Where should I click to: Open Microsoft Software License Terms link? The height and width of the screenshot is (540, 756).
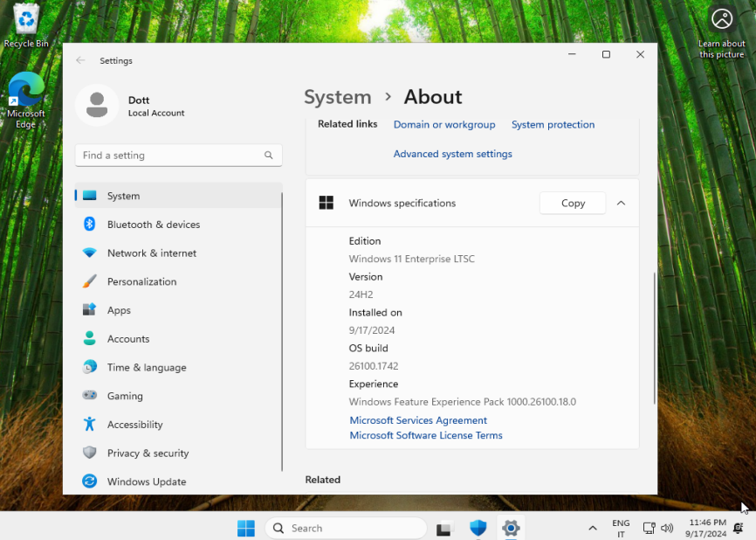426,435
